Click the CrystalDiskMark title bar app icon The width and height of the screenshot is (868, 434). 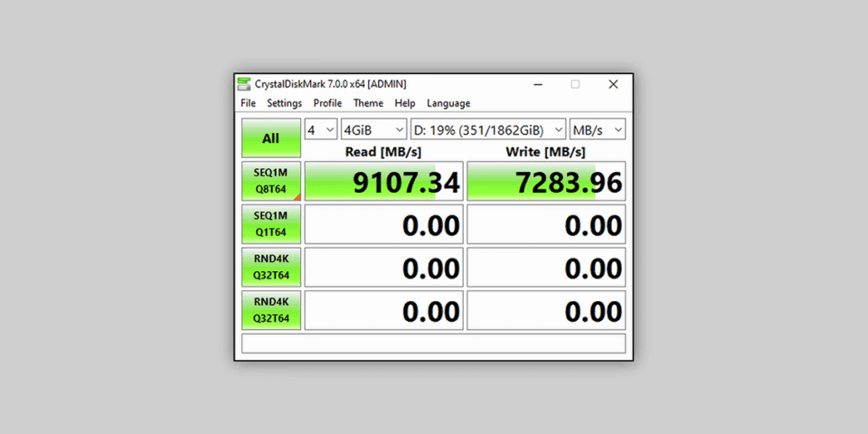point(243,84)
